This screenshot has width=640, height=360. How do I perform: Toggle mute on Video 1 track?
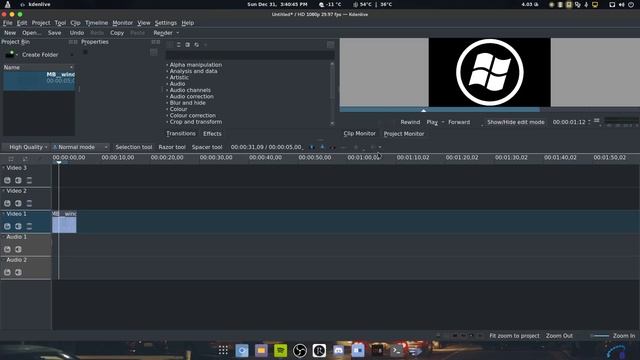coord(18,226)
